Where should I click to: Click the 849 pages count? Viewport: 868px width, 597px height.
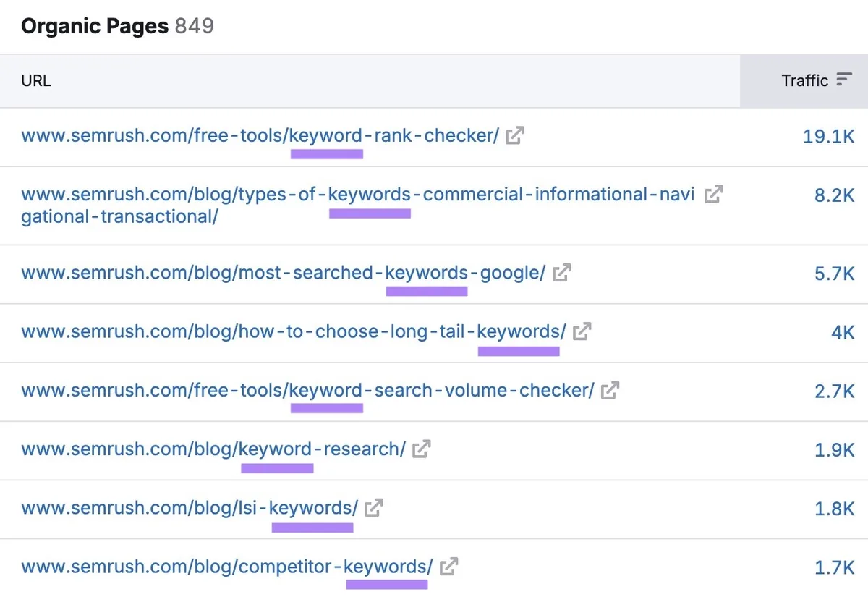click(194, 27)
